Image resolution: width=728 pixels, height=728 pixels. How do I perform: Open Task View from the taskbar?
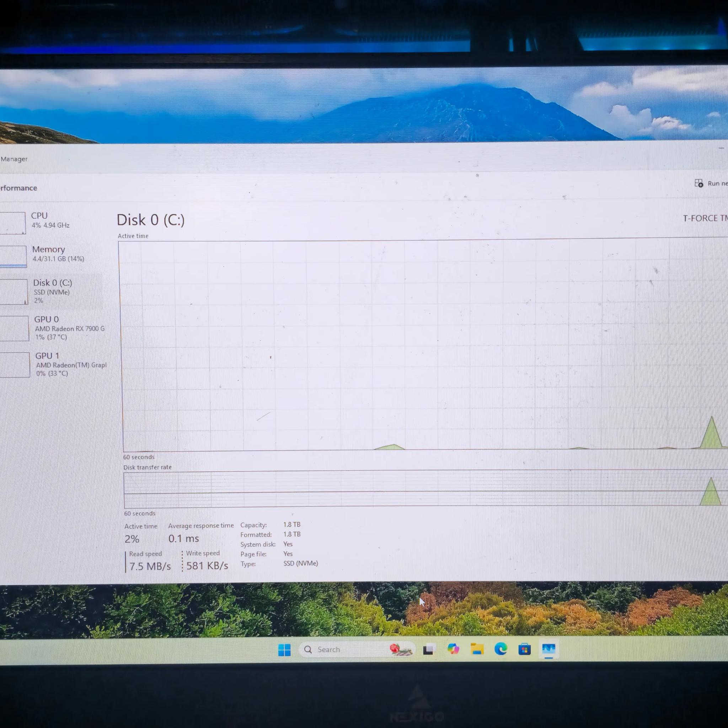tap(428, 649)
